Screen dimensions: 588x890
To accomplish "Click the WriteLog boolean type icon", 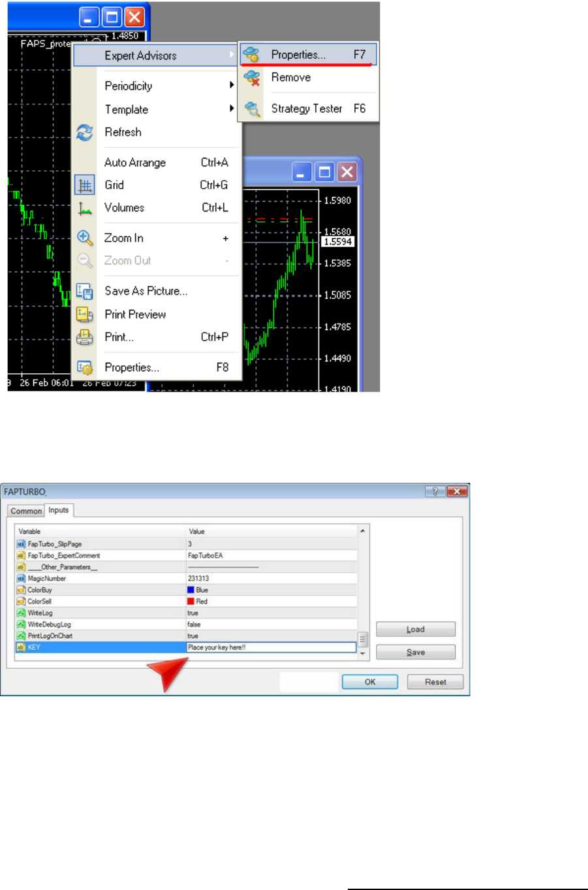I will (x=21, y=613).
